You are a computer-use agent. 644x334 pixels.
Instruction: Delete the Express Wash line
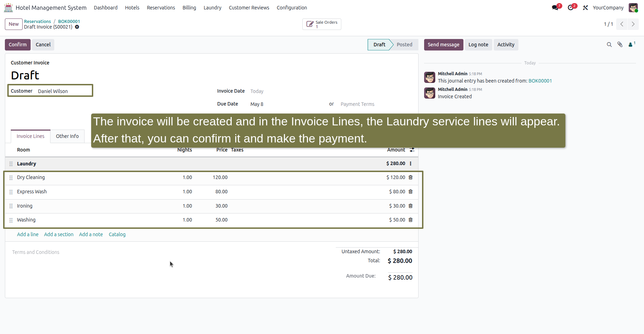tap(411, 192)
